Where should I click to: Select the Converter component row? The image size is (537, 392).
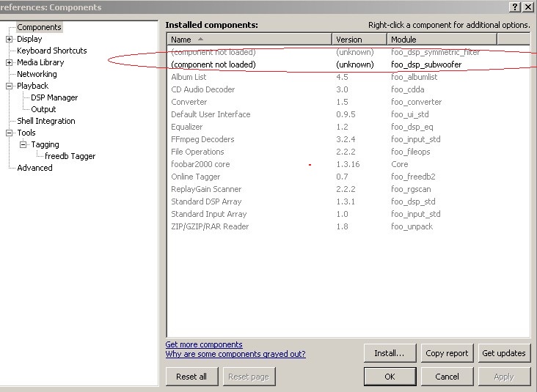pyautogui.click(x=348, y=102)
